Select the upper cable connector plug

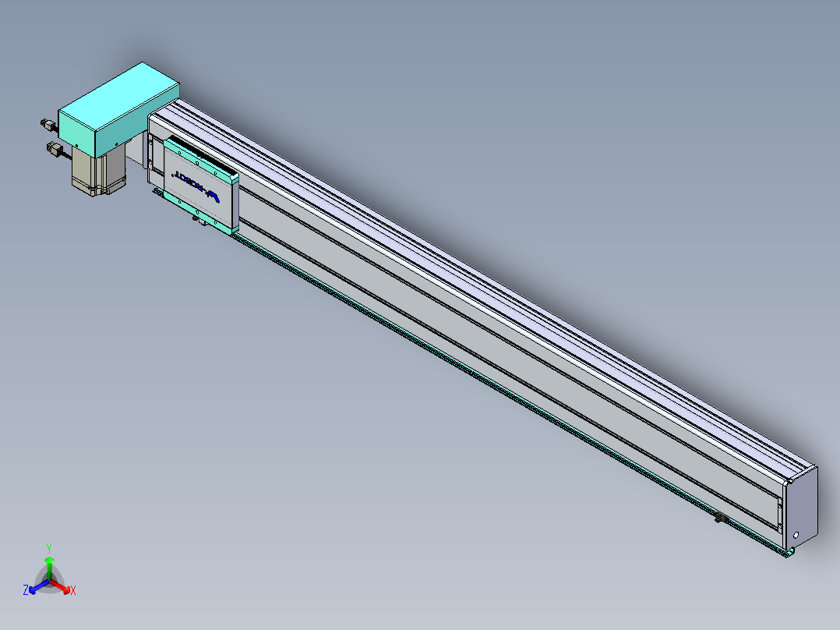pos(49,126)
